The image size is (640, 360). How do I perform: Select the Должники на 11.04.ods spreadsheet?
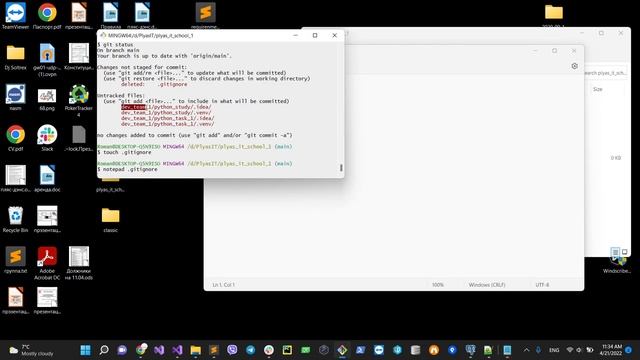(79, 263)
